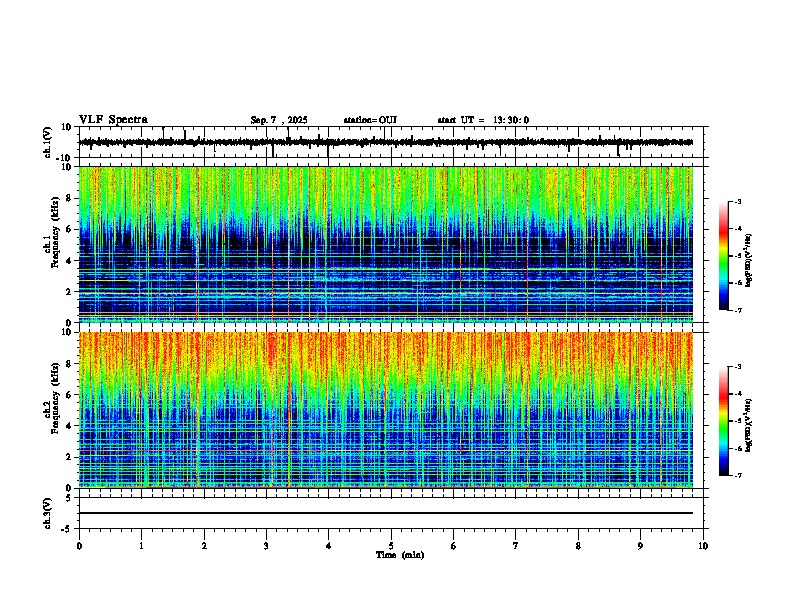Click the "ch.3(V)" axis label
The image size is (792, 612).
(48, 513)
